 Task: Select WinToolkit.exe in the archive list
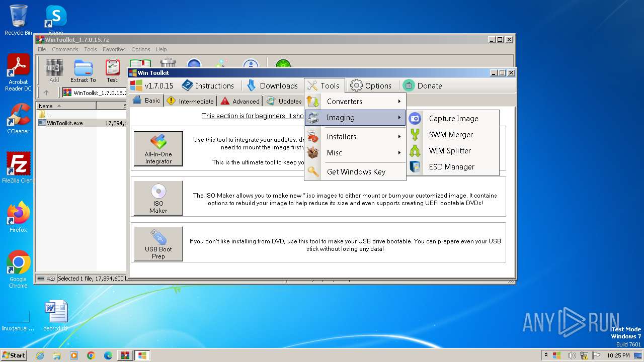click(x=65, y=123)
